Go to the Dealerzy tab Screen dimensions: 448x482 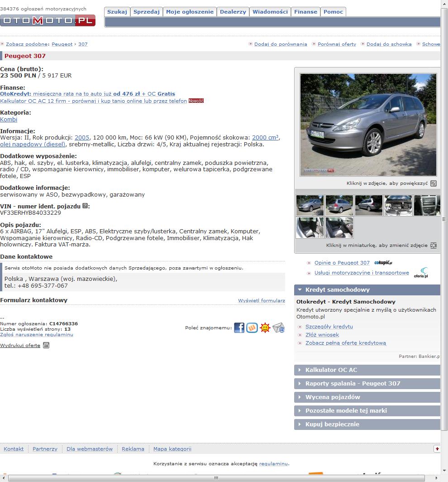point(233,12)
